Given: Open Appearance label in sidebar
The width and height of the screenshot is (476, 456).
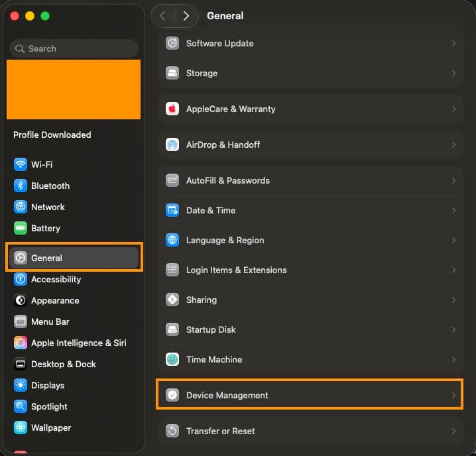Looking at the screenshot, I should click(55, 300).
